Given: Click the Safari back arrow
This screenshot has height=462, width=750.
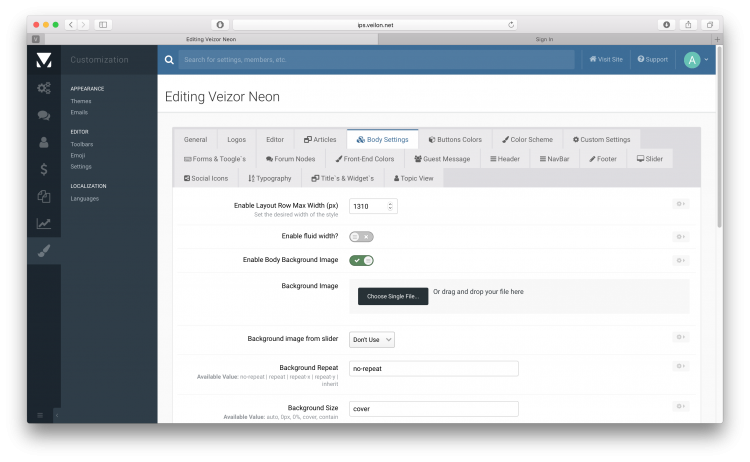Looking at the screenshot, I should coord(71,24).
